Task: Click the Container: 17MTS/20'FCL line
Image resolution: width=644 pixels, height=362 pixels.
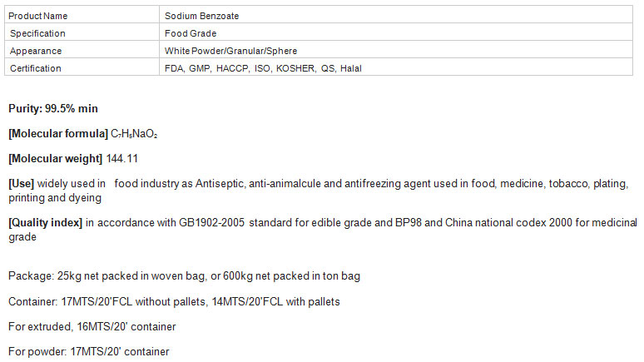Action: [174, 301]
